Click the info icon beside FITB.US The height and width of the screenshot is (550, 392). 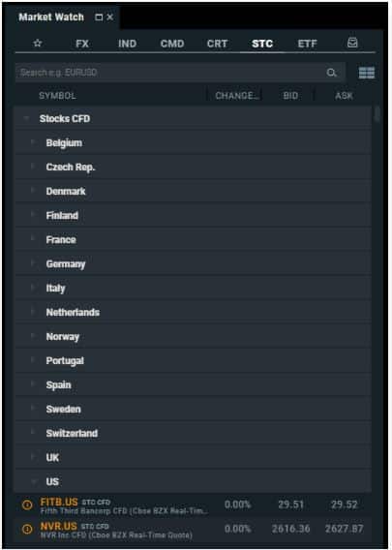[27, 504]
